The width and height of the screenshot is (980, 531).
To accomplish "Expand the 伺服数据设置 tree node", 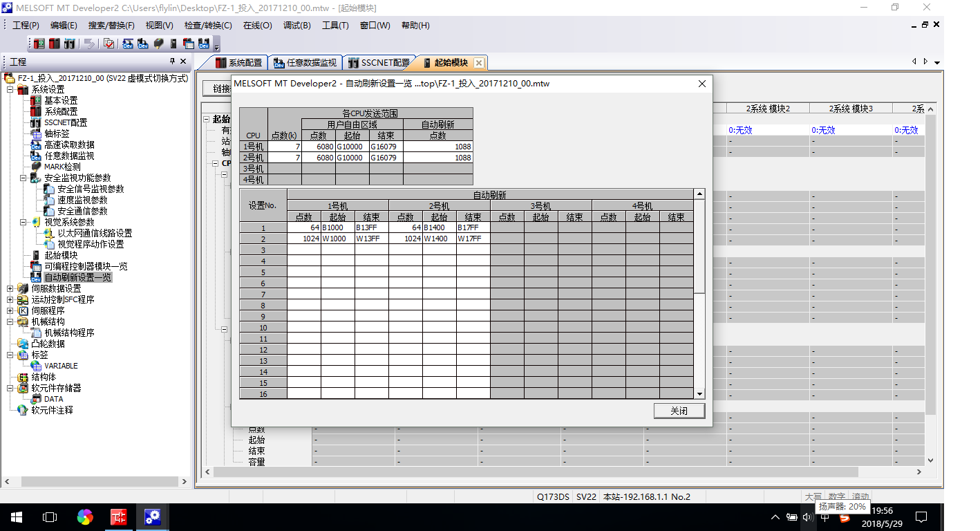I will pos(10,288).
